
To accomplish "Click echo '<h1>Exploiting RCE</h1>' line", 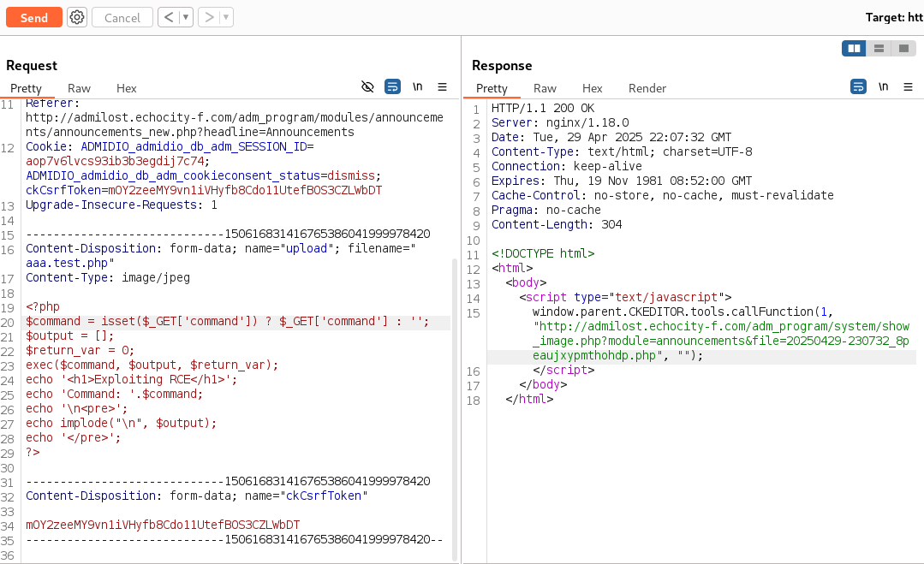I will (x=131, y=380).
